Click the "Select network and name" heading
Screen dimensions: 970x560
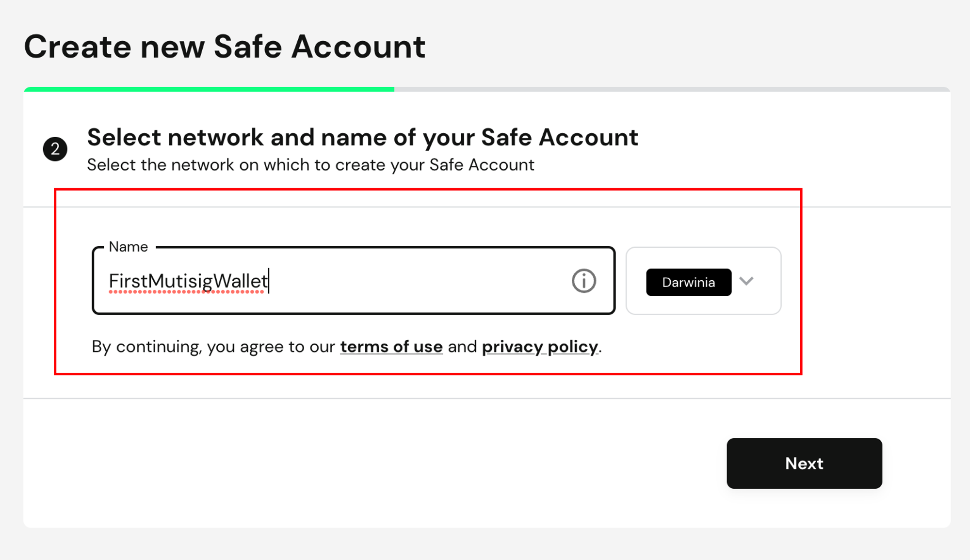362,137
